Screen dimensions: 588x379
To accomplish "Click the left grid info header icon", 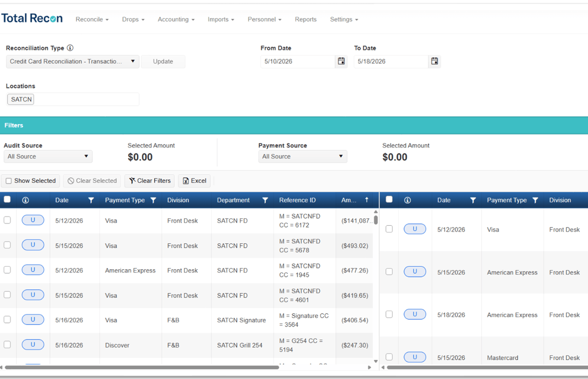I will pos(25,200).
